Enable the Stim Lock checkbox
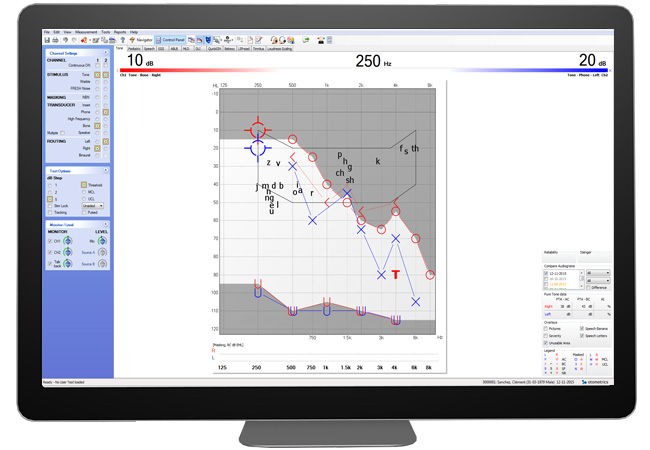The height and width of the screenshot is (450, 650). point(50,206)
